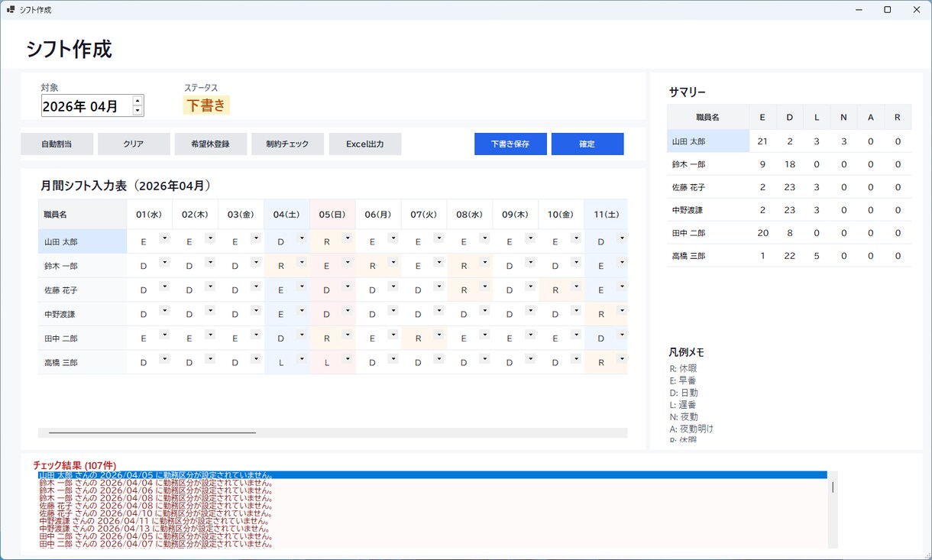Open dropdown for 山田 太郎 on 11(土)
Viewport: 932px width, 560px height.
click(622, 238)
